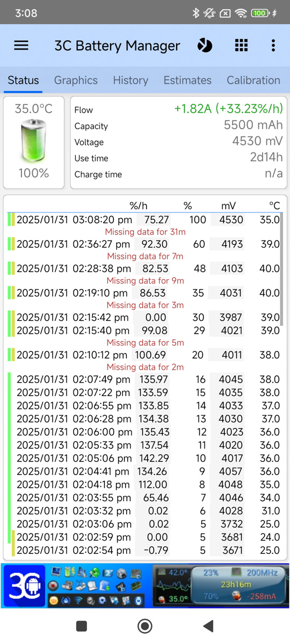This screenshot has width=290, height=644.
Task: Switch to the Graphics tab
Action: (x=76, y=80)
